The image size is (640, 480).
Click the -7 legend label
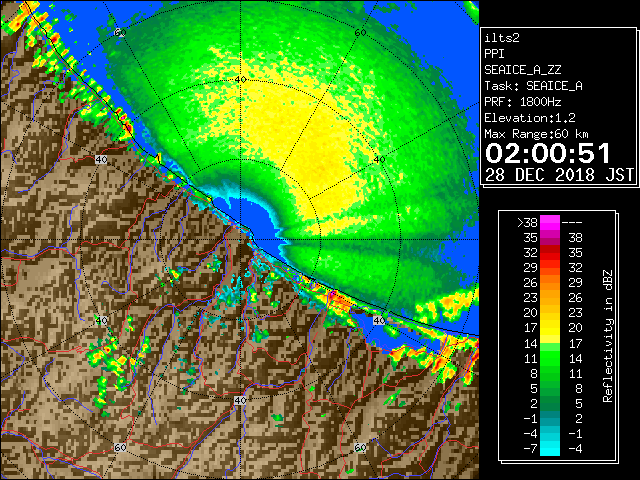[x=530, y=448]
